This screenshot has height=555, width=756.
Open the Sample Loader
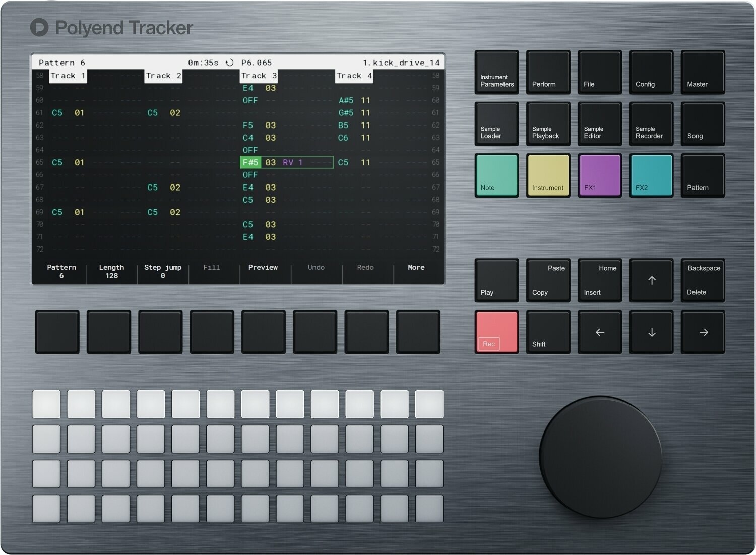point(496,124)
